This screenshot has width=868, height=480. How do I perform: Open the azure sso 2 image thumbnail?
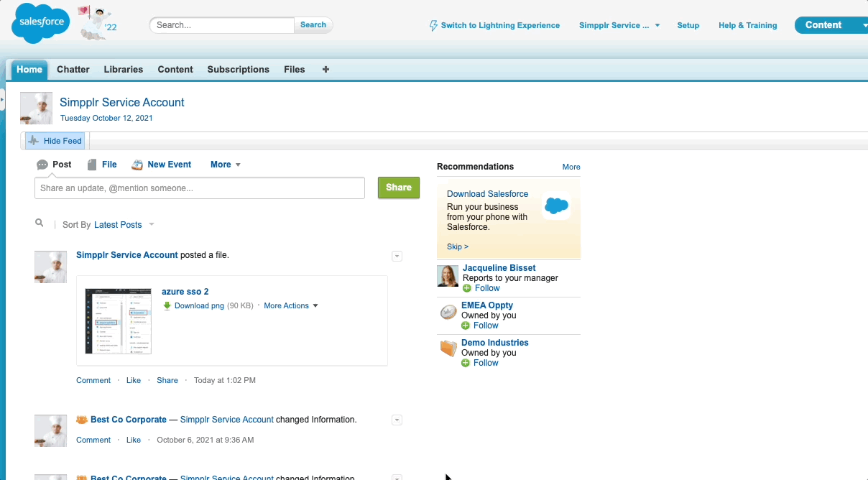click(119, 321)
